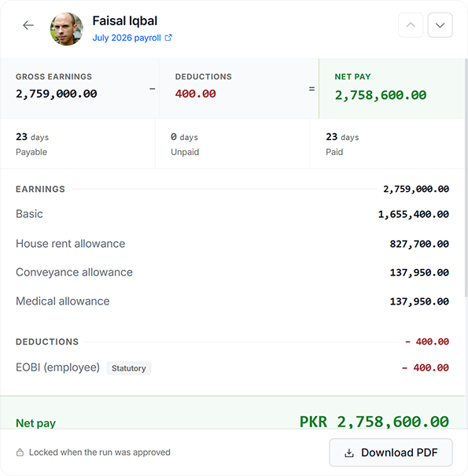Viewport: 468px width, 476px height.
Task: Open the July 2026 payroll link
Action: pos(127,38)
